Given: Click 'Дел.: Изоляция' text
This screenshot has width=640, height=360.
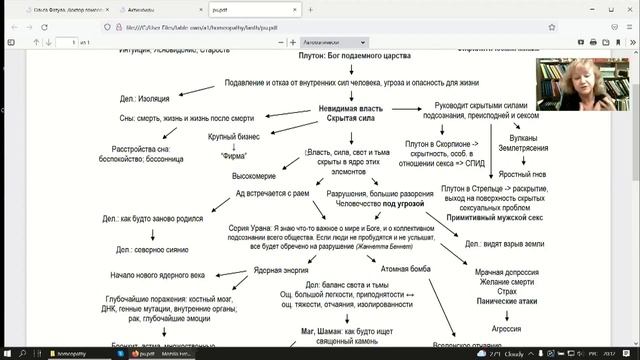Looking at the screenshot, I should (x=144, y=99).
